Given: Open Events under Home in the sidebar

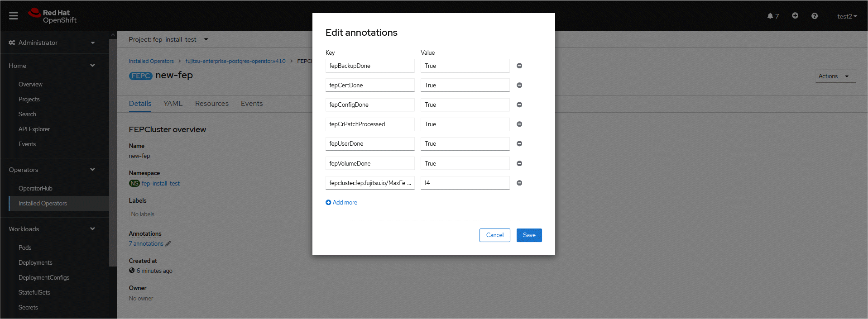Looking at the screenshot, I should (x=27, y=144).
